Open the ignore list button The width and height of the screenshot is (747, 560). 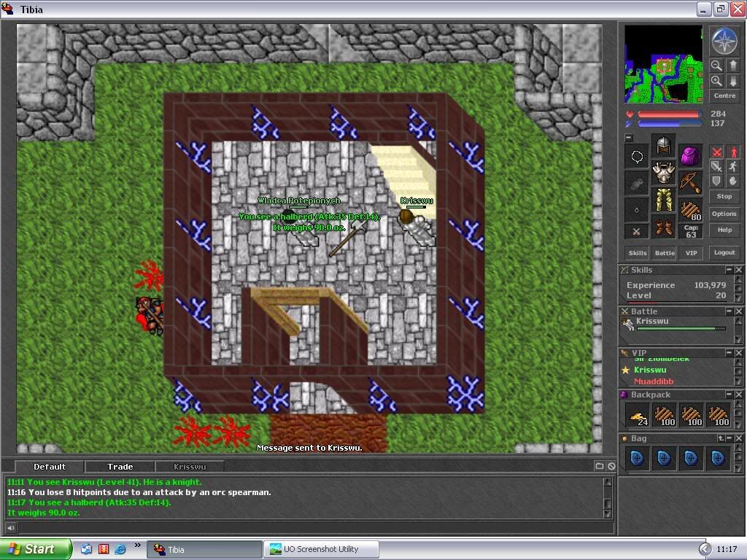(x=611, y=466)
